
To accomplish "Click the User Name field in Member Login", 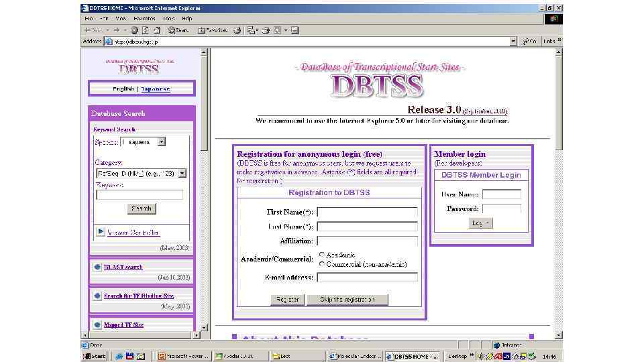I will pyautogui.click(x=502, y=194).
